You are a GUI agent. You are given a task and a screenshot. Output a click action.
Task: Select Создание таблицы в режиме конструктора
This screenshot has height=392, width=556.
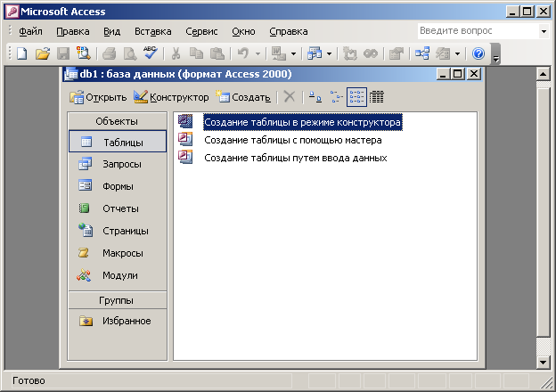tap(302, 122)
